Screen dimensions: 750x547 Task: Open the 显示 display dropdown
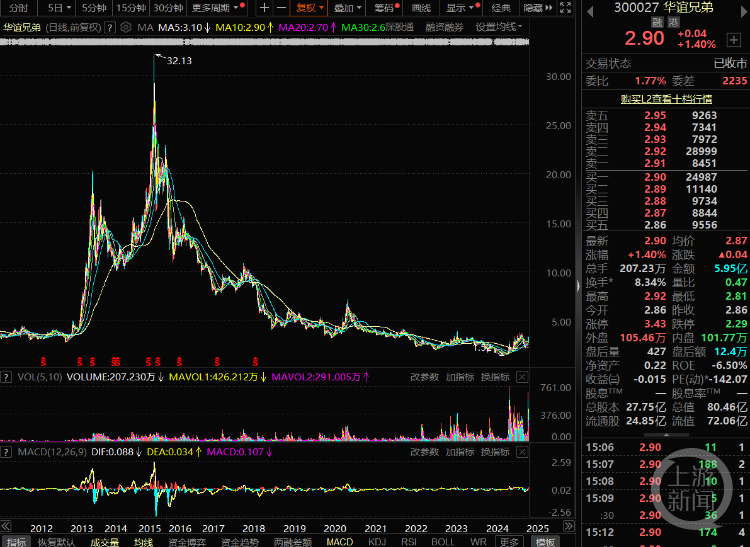[460, 8]
